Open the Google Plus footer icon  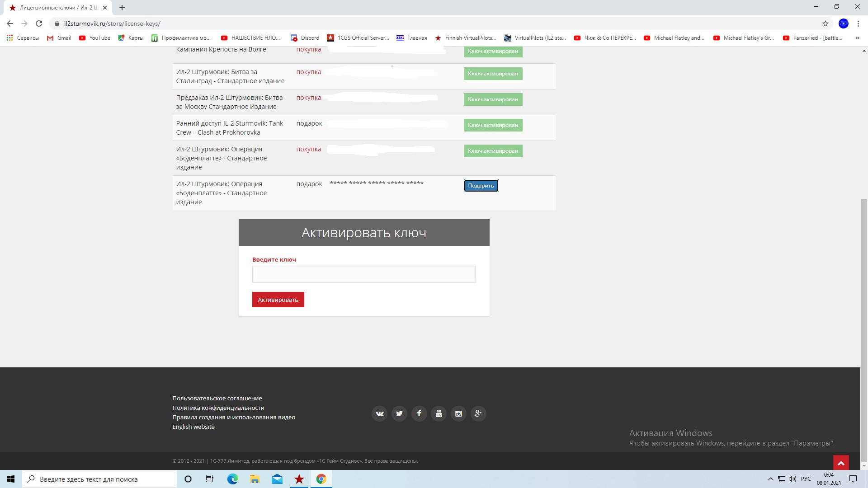[x=478, y=413]
